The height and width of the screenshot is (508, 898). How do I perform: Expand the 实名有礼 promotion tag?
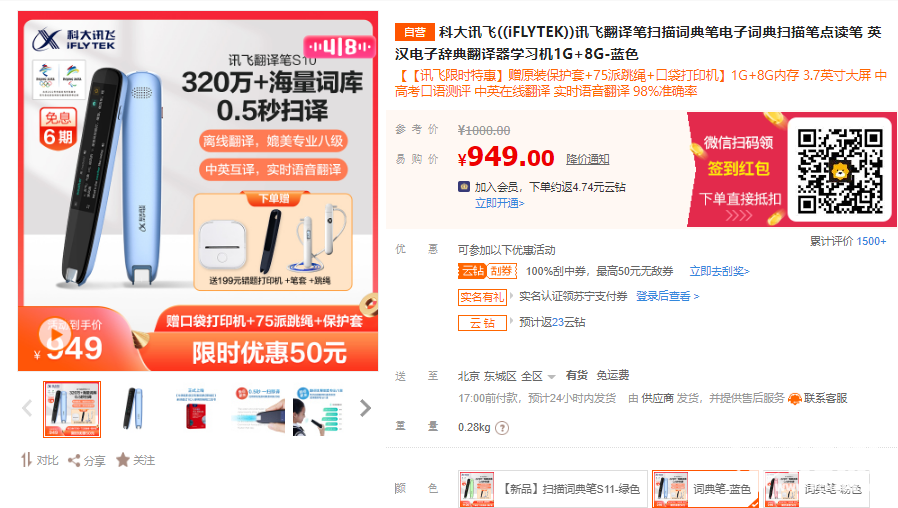(482, 297)
